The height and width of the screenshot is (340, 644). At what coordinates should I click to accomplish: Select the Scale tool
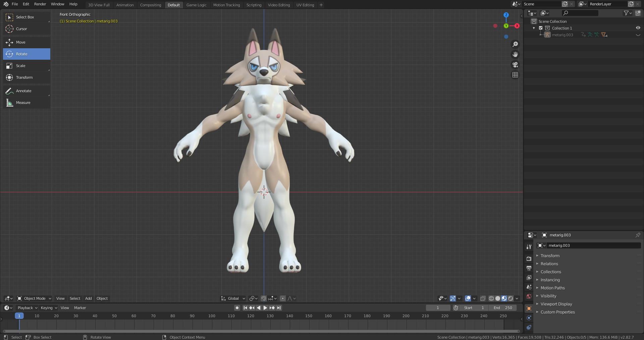26,66
